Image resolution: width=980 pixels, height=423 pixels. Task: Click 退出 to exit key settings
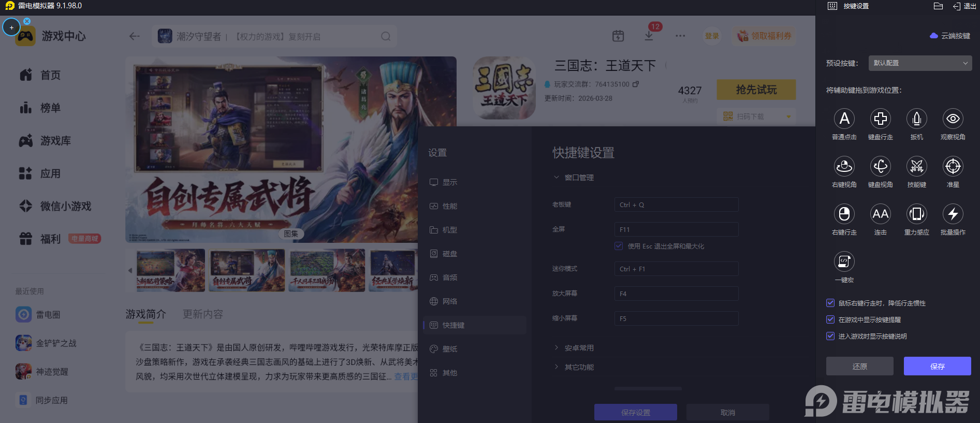[x=964, y=6]
